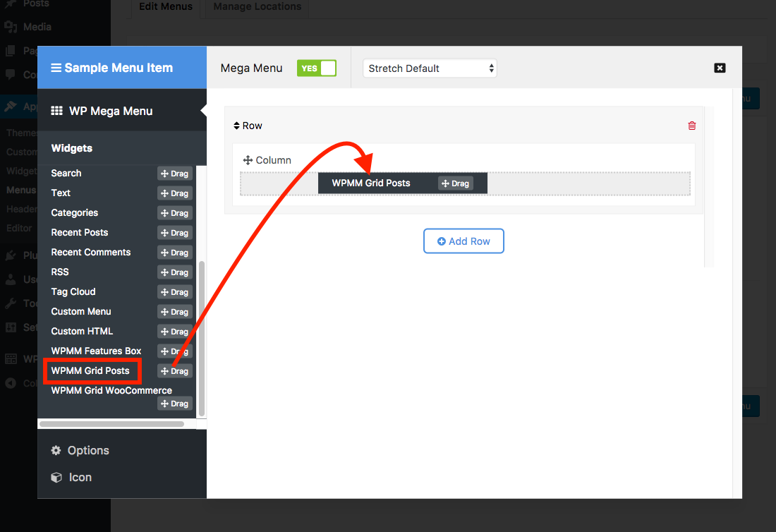Click the Sample Menu Item header
Viewport: 776px width, 532px height.
click(122, 68)
